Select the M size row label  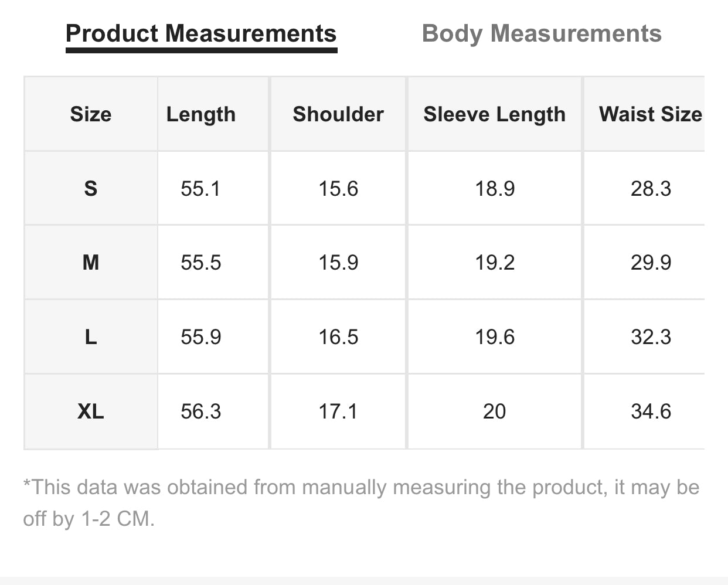click(91, 263)
